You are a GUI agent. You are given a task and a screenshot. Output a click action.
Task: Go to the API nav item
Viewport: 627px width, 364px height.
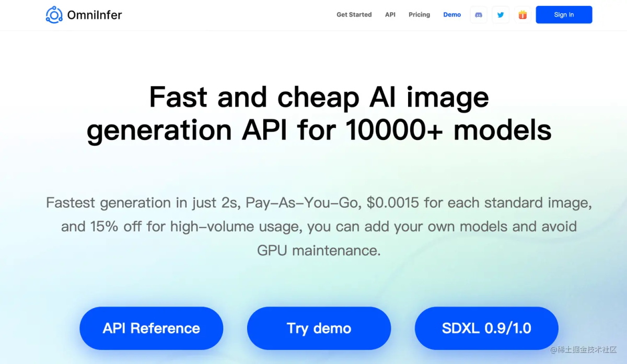pyautogui.click(x=390, y=15)
